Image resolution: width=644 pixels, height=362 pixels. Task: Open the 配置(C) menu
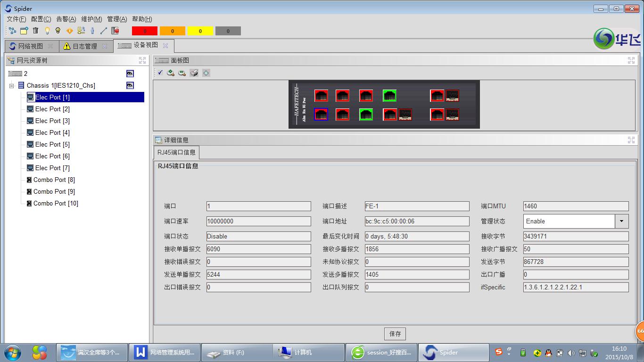pyautogui.click(x=41, y=19)
